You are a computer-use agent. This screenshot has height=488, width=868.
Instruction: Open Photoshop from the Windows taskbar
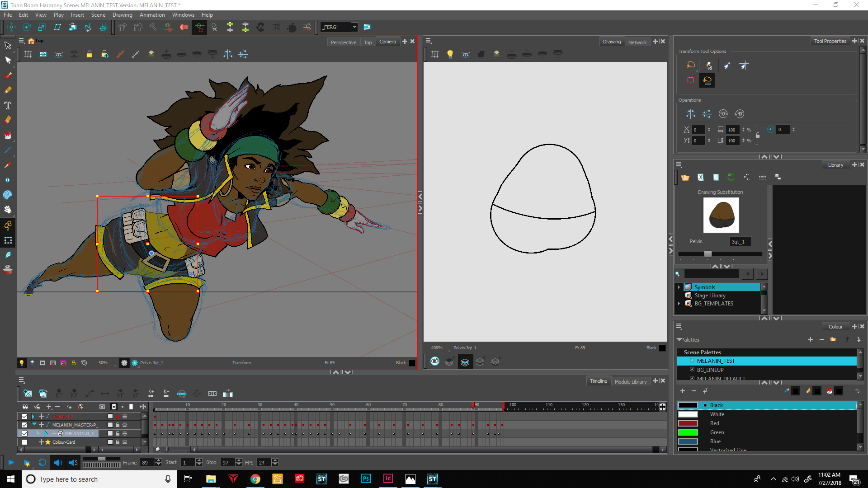pyautogui.click(x=366, y=479)
